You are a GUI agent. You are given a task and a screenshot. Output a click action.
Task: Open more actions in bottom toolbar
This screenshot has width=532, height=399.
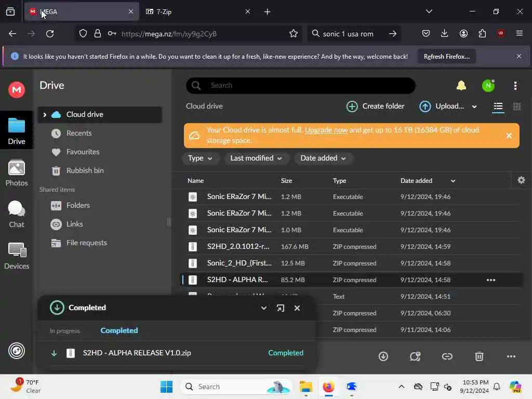511,356
